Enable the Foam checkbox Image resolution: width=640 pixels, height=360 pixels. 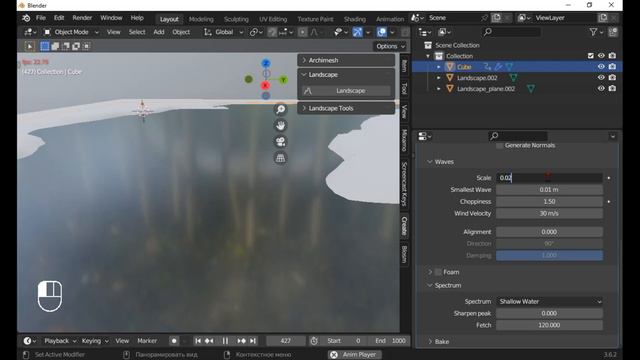[438, 272]
